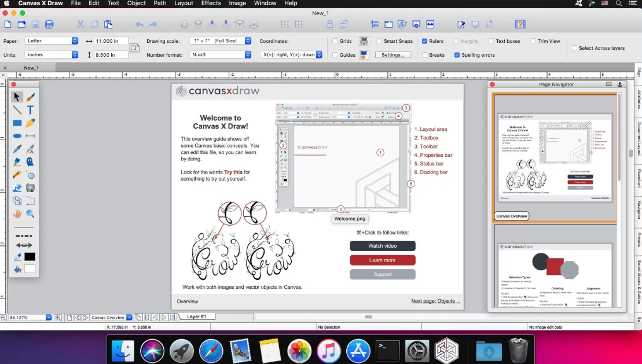Open the zoom percentage dropdown
The image size is (642, 364).
[48, 317]
